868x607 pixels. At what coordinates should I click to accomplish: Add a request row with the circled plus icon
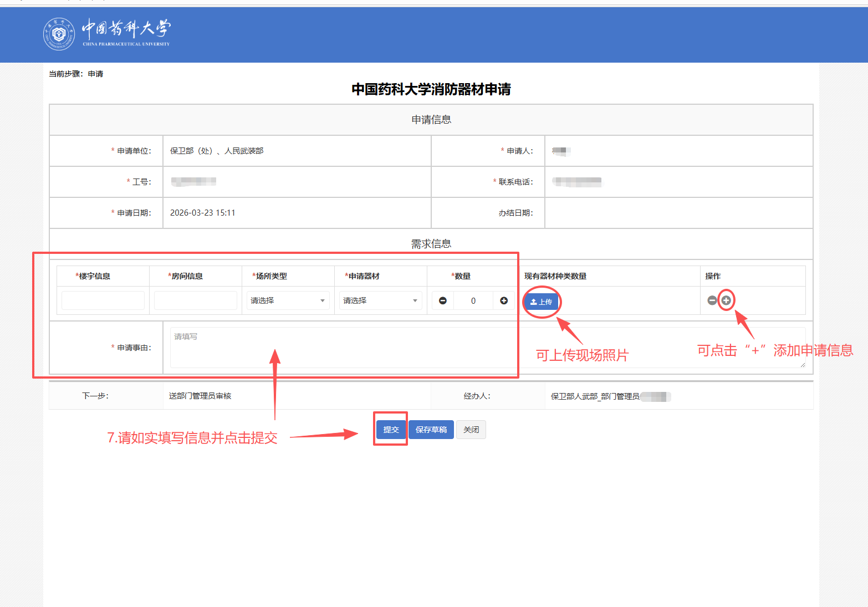point(726,300)
